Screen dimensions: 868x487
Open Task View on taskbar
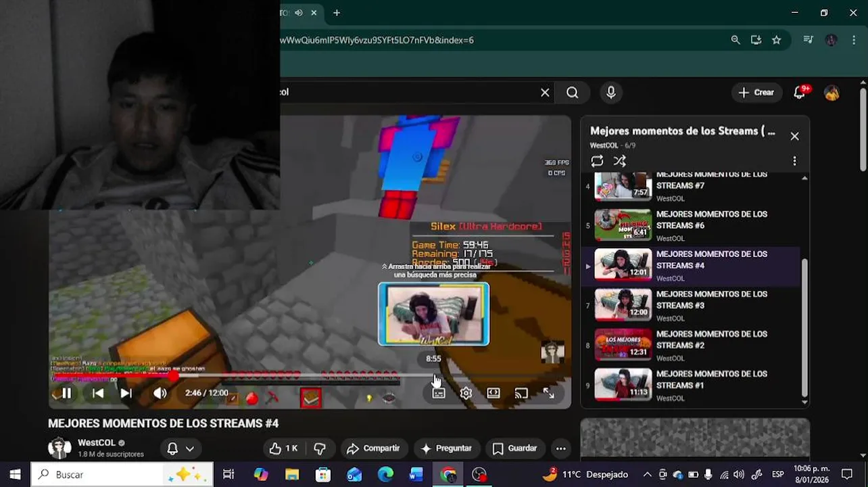[228, 474]
